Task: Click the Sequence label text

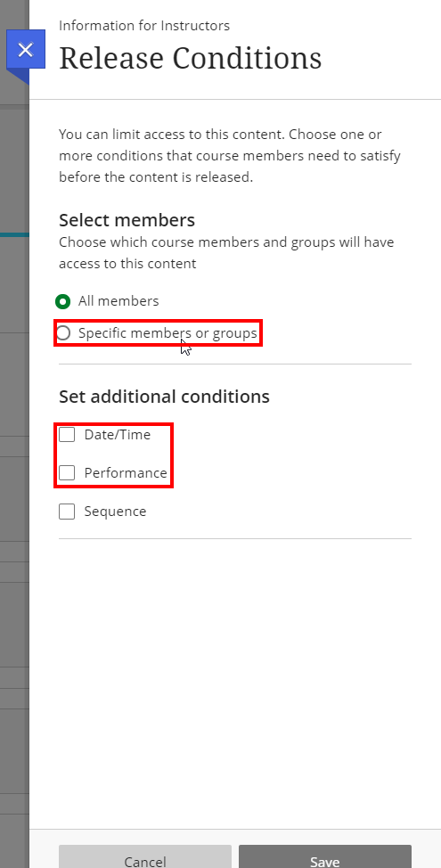Action: click(x=115, y=512)
